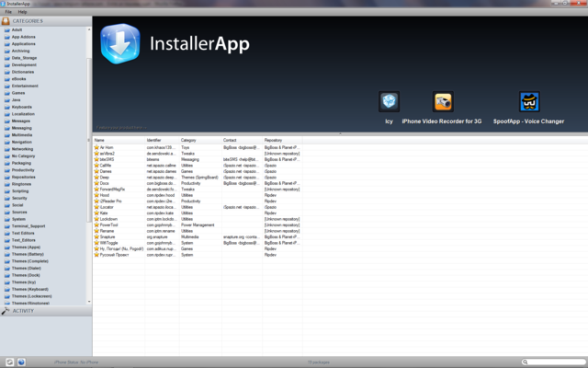The width and height of the screenshot is (588, 368).
Task: Click the folder icon next to Security category
Action: 7,199
